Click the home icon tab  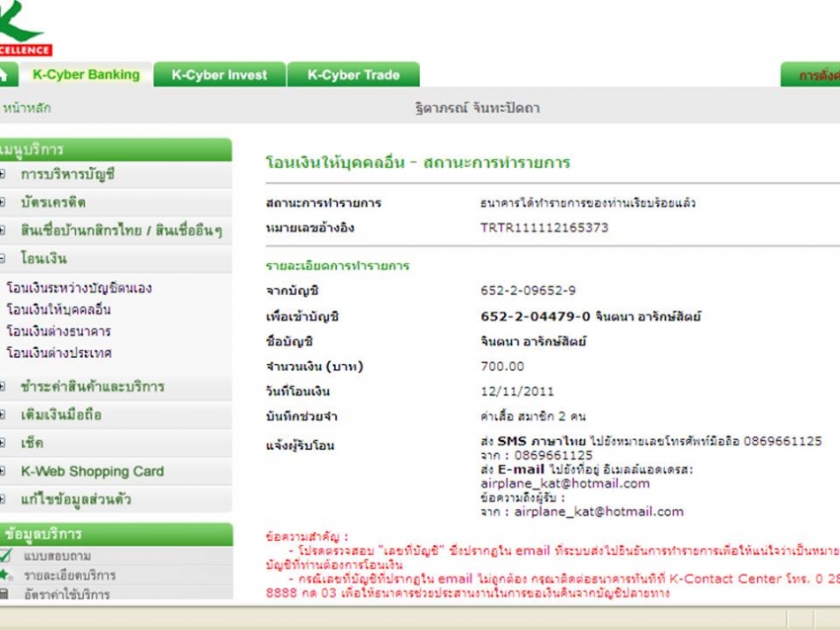click(x=5, y=75)
